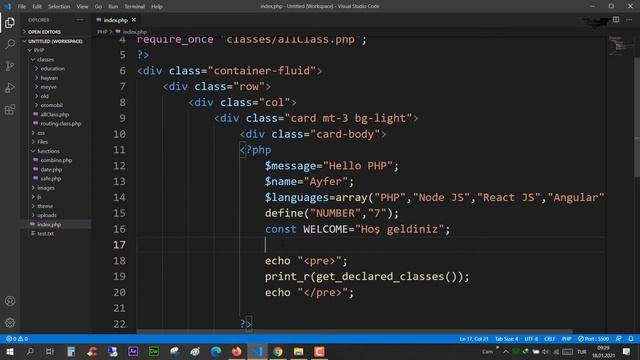This screenshot has height=360, width=640.
Task: Open the Edit menu
Action: tap(37, 7)
